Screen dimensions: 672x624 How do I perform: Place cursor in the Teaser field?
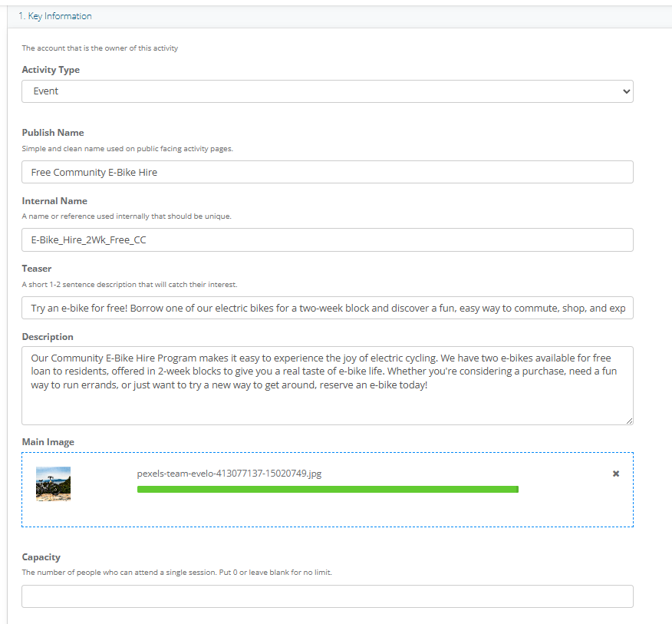(x=327, y=308)
